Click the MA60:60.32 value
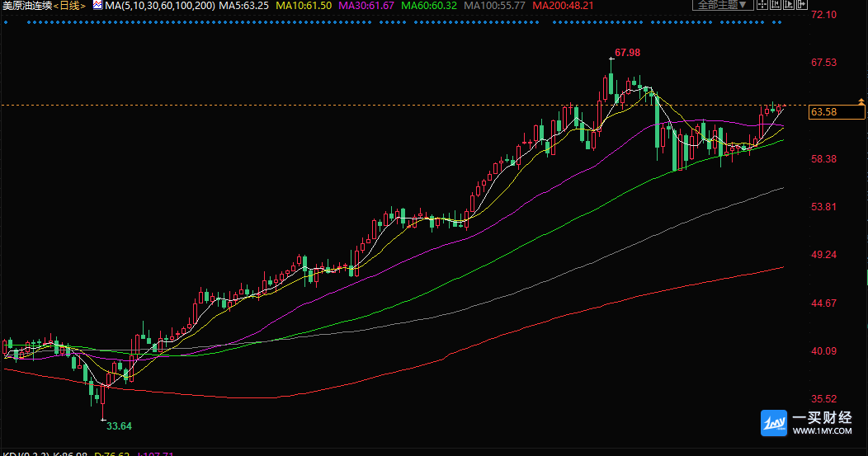 tap(429, 6)
